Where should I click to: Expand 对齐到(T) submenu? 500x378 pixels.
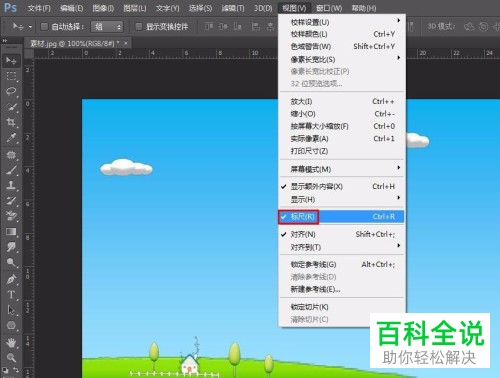click(342, 247)
